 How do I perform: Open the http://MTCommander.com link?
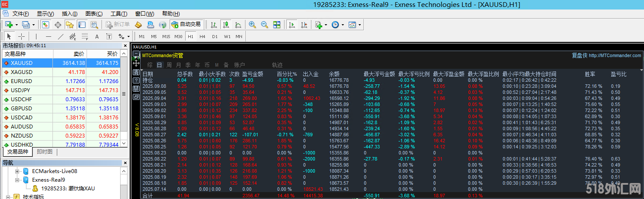pyautogui.click(x=615, y=55)
